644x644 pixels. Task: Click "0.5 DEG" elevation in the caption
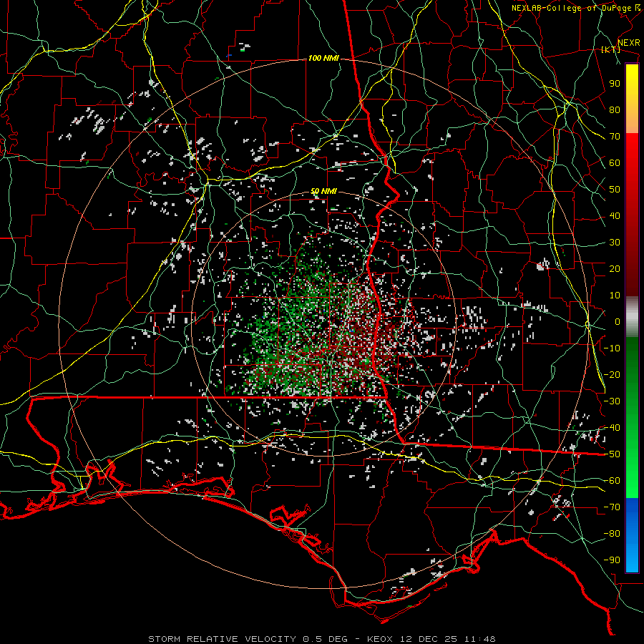pos(325,639)
